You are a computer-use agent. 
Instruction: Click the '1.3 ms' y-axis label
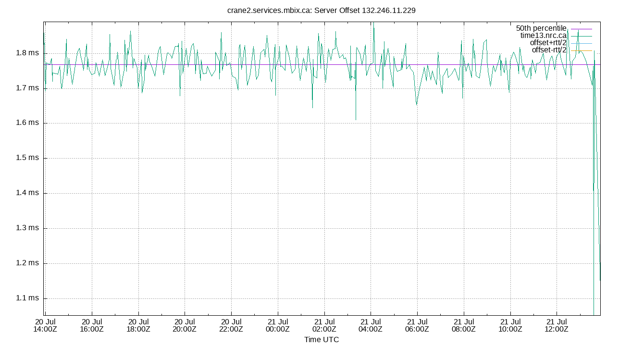pos(27,228)
